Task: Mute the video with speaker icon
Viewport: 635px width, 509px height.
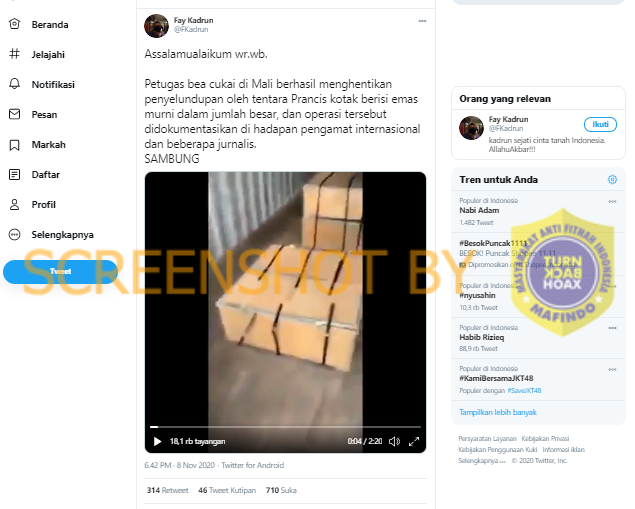Action: (x=394, y=441)
